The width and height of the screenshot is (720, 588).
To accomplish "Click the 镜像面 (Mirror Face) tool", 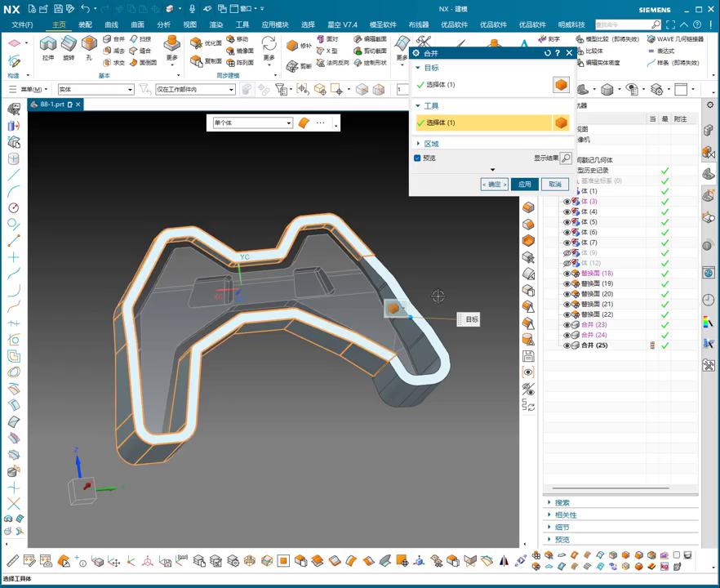I will tap(239, 51).
